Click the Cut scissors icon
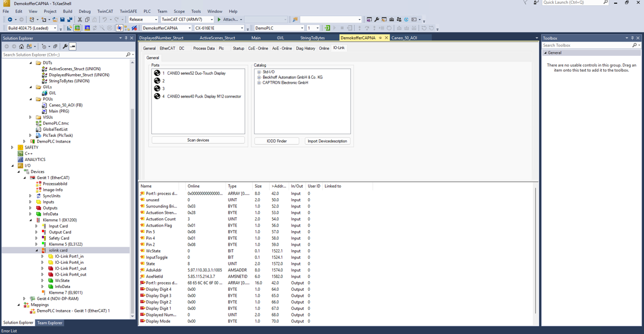Viewport: 644px width, 334px height. click(80, 20)
